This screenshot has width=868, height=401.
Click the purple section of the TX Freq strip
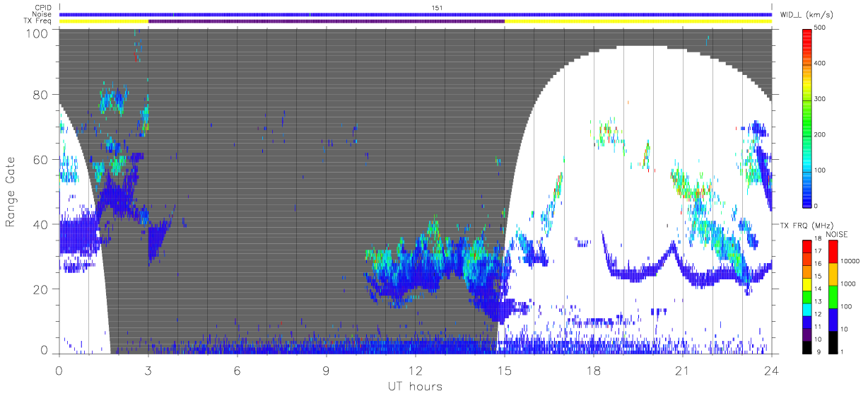pos(326,21)
